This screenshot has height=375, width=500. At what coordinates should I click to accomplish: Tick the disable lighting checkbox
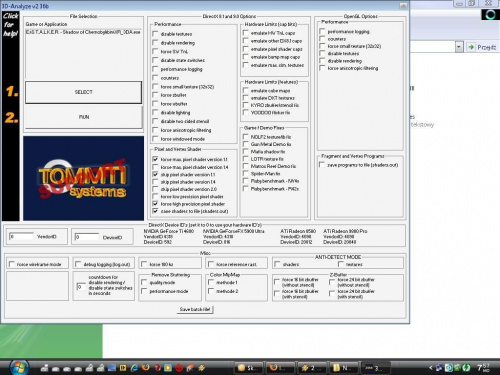(x=155, y=112)
